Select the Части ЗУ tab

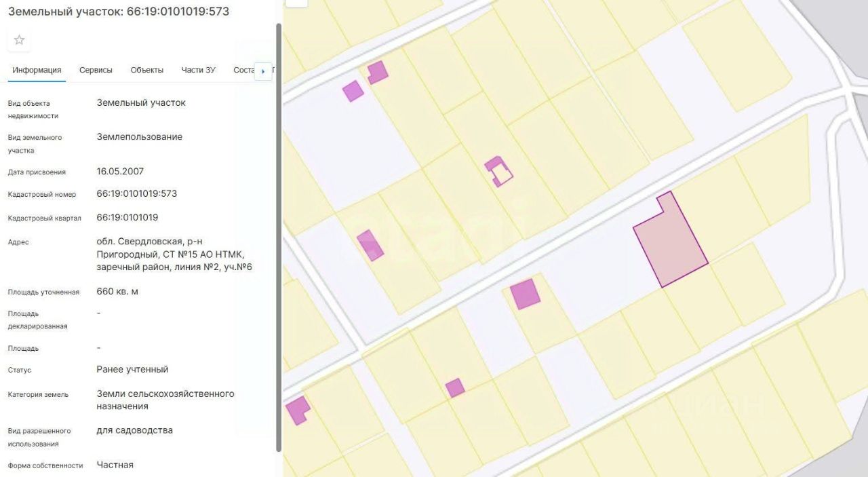tap(199, 70)
